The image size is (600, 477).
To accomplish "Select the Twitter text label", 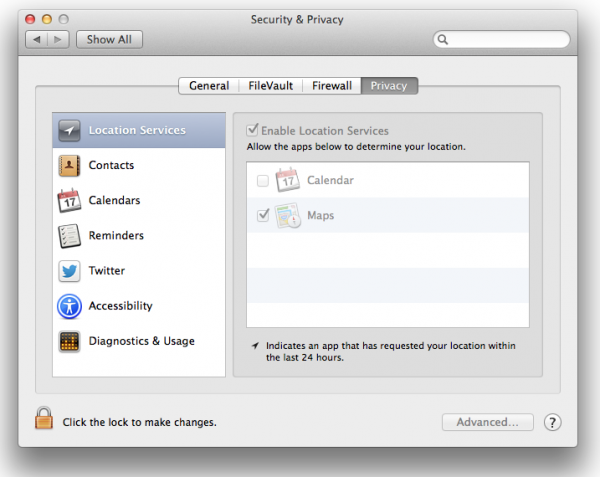I will click(107, 271).
